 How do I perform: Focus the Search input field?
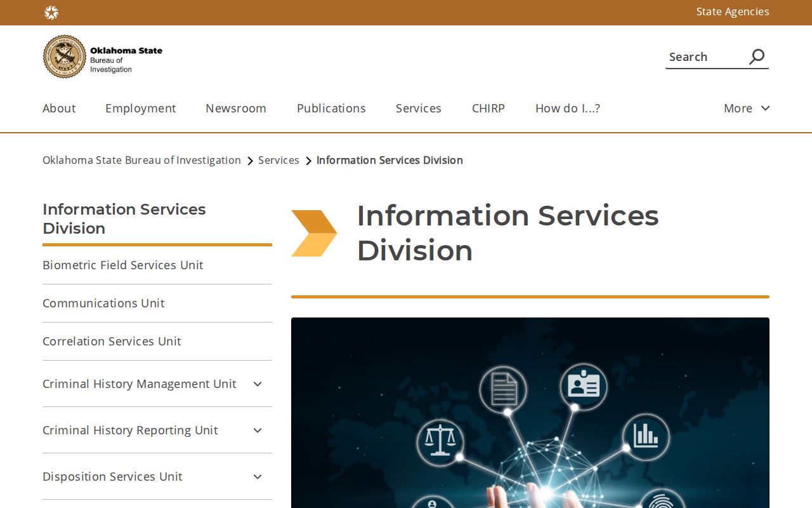[705, 57]
